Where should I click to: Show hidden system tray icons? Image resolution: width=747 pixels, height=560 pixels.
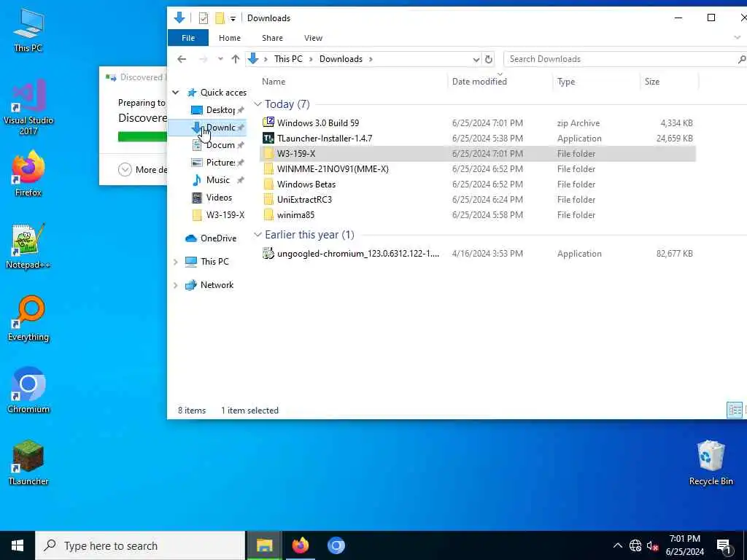[x=617, y=545]
